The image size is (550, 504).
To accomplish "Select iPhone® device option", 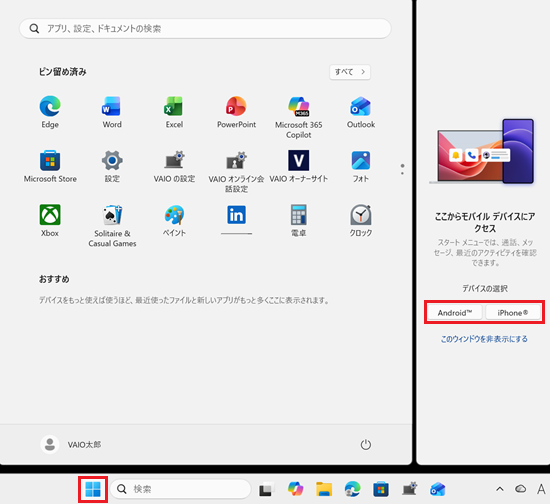I will [x=512, y=313].
